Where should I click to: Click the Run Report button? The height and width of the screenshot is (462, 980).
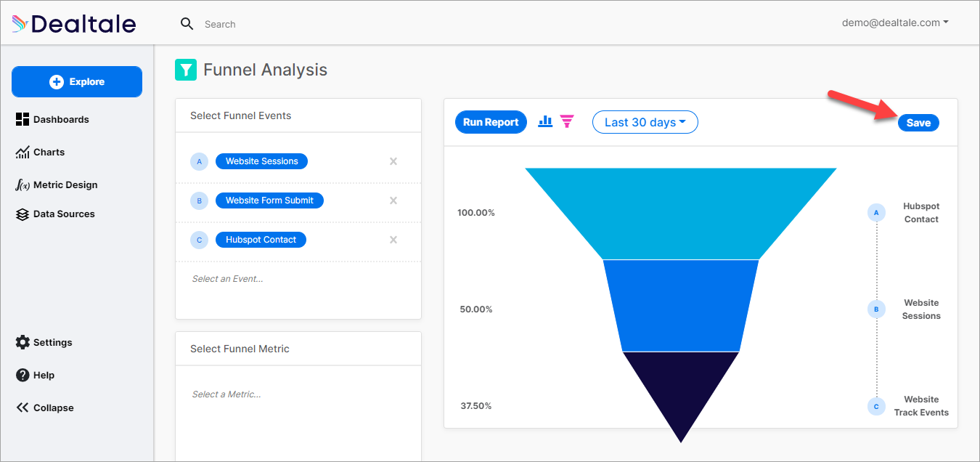(491, 122)
